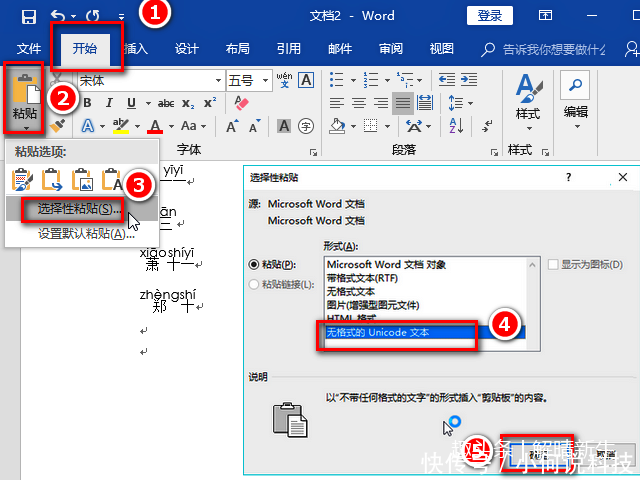640x480 pixels.
Task: Toggle show paragraph marks
Action: 487,126
